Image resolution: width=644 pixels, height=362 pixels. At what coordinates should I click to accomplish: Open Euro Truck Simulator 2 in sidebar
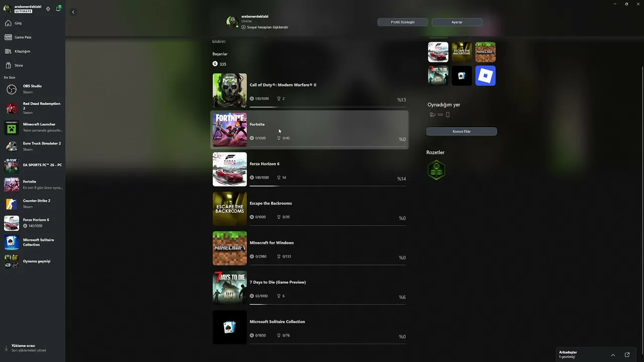coord(33,146)
